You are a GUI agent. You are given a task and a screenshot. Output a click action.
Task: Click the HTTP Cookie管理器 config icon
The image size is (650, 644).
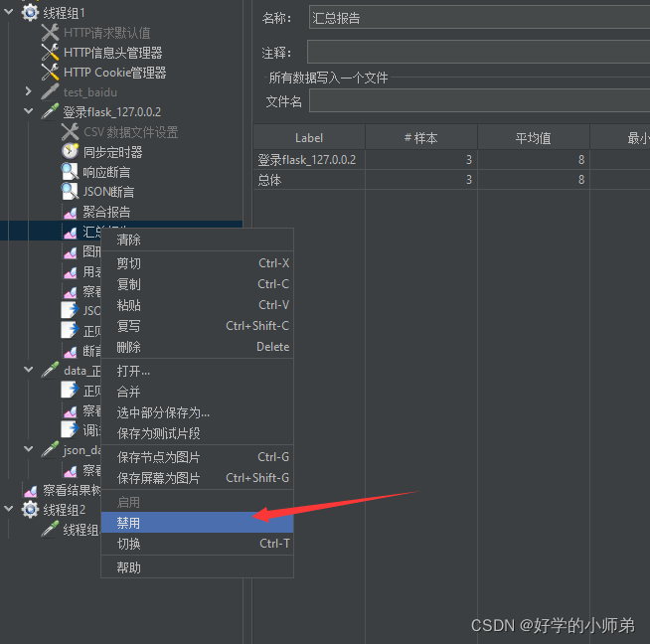(50, 73)
